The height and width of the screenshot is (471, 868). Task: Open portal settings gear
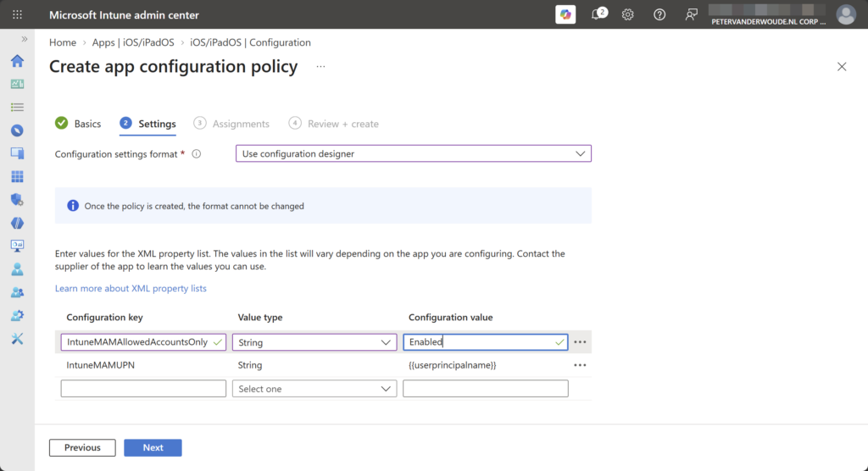[x=628, y=15]
